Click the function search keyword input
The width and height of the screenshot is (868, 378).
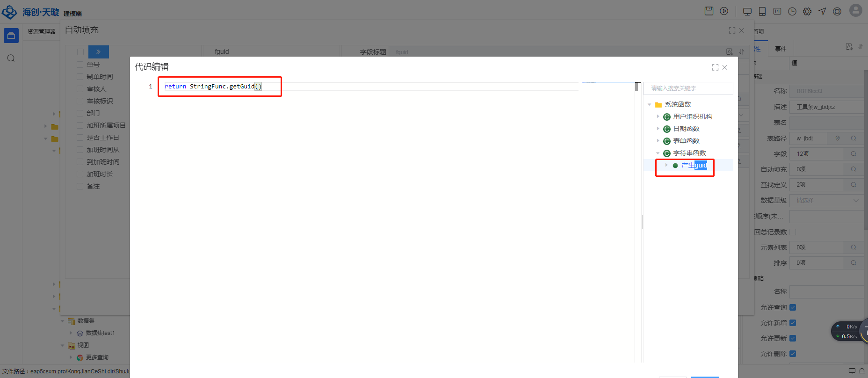tap(688, 88)
